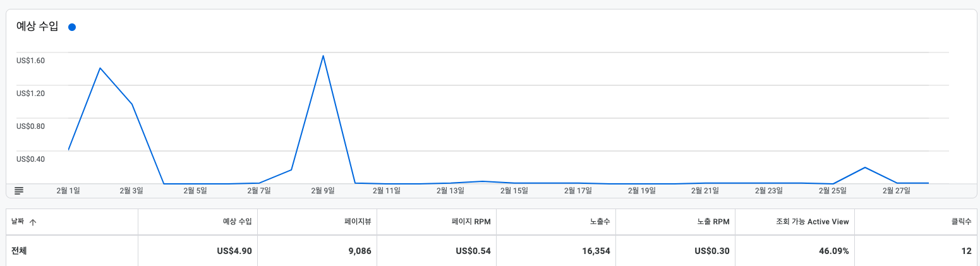
Task: Click the 2월 21일 axis label
Action: [x=705, y=190]
